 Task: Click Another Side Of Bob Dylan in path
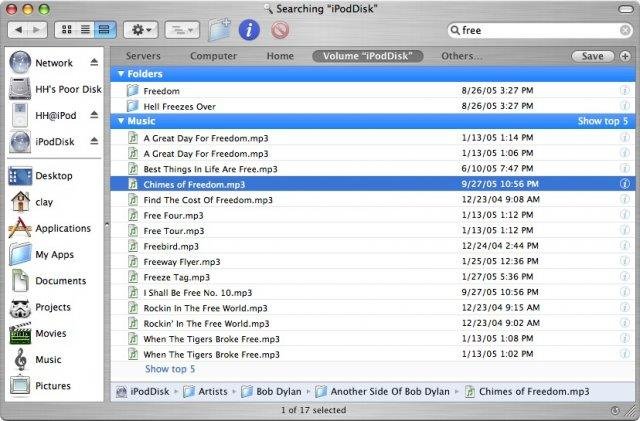pos(382,392)
